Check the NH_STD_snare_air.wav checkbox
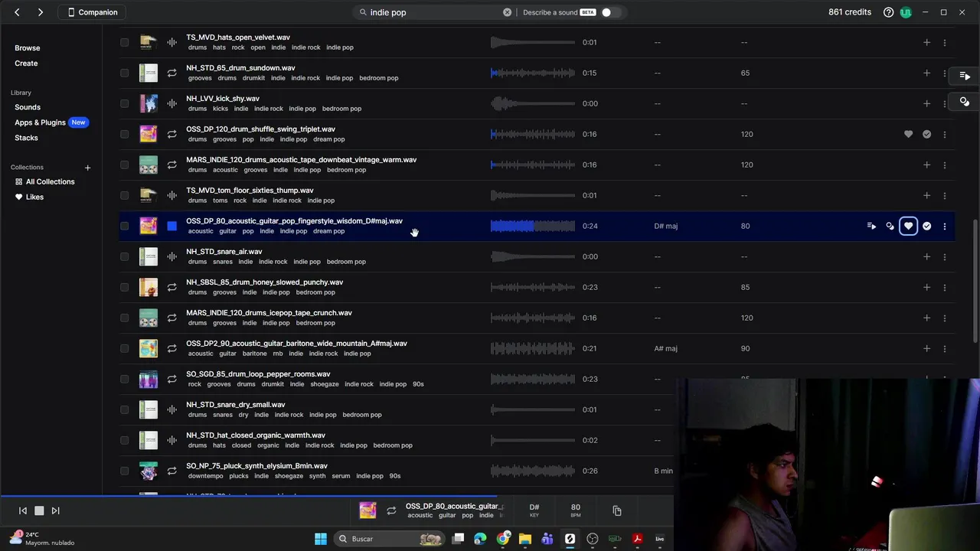The width and height of the screenshot is (980, 551). [x=124, y=256]
